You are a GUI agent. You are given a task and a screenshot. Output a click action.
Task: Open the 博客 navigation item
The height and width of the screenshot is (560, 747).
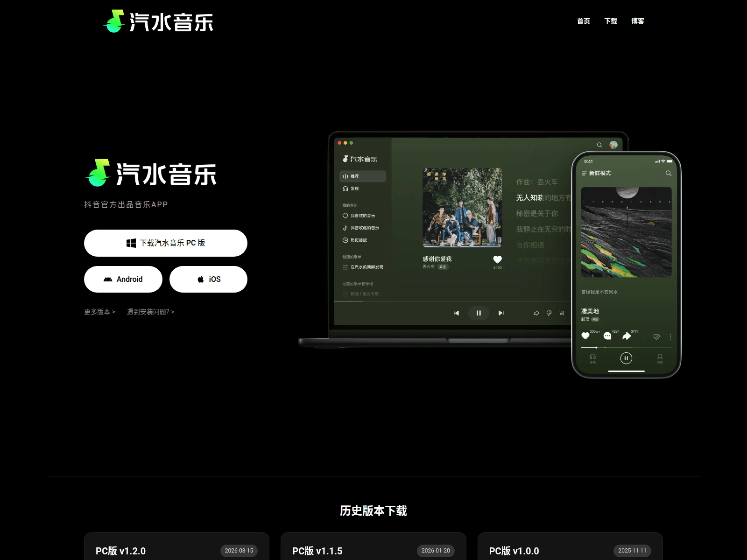coord(638,21)
